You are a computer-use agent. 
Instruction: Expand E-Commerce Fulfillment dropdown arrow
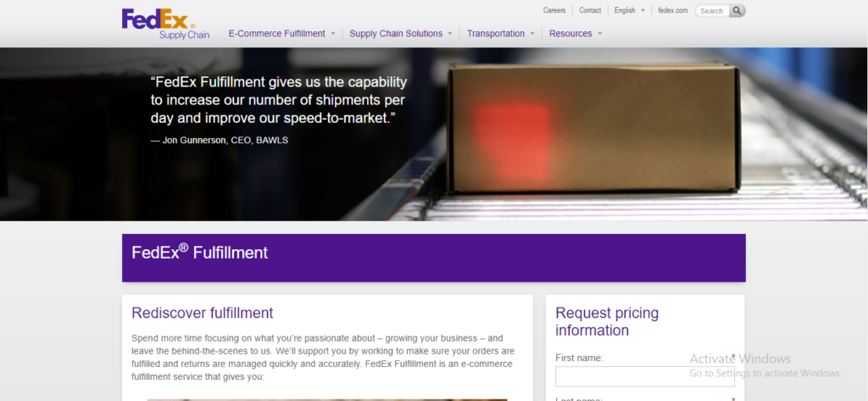pos(332,34)
